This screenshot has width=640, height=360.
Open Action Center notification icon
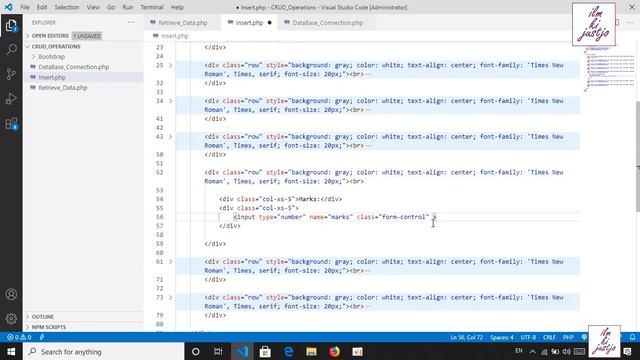(628, 351)
